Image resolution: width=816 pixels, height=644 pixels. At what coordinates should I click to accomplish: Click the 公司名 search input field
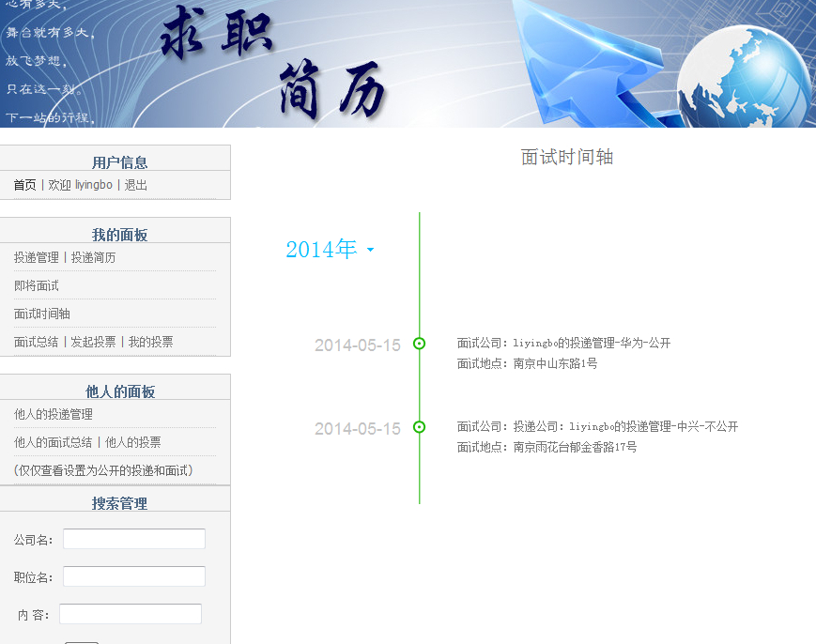(133, 539)
